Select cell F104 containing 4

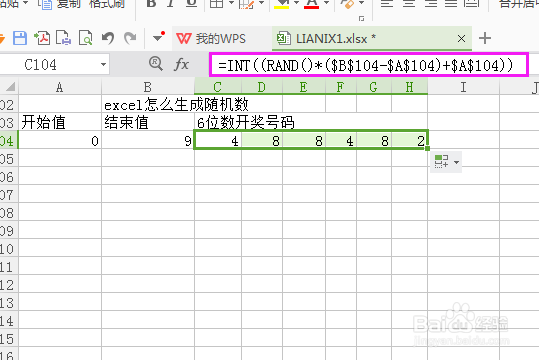(x=341, y=140)
